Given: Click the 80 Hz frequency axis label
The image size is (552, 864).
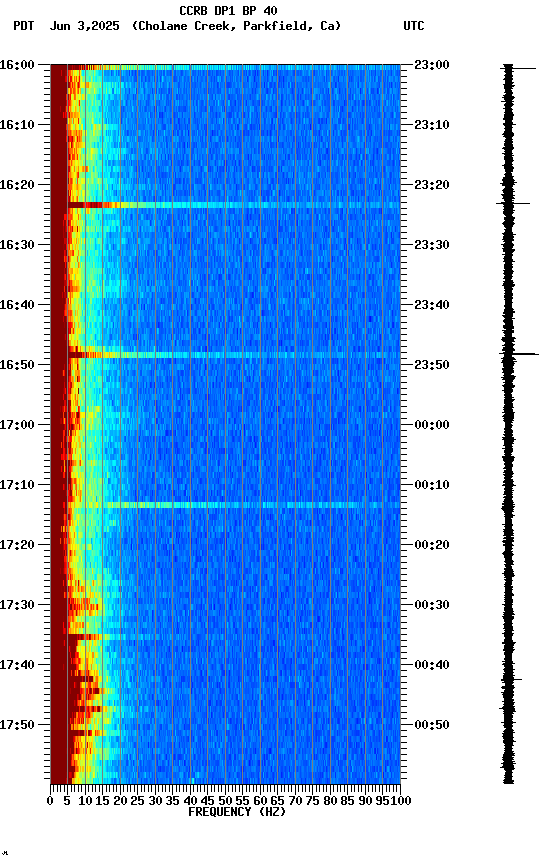Looking at the screenshot, I should pos(330,801).
